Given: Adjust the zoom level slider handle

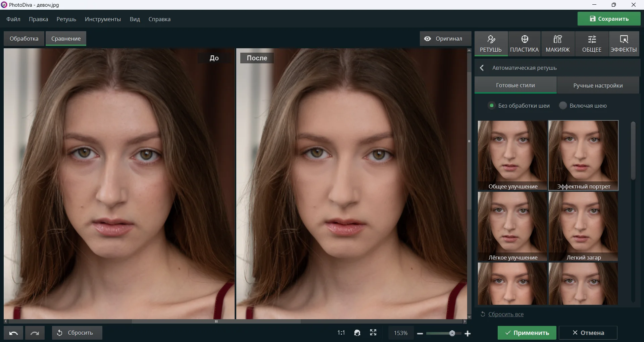Looking at the screenshot, I should click(452, 333).
